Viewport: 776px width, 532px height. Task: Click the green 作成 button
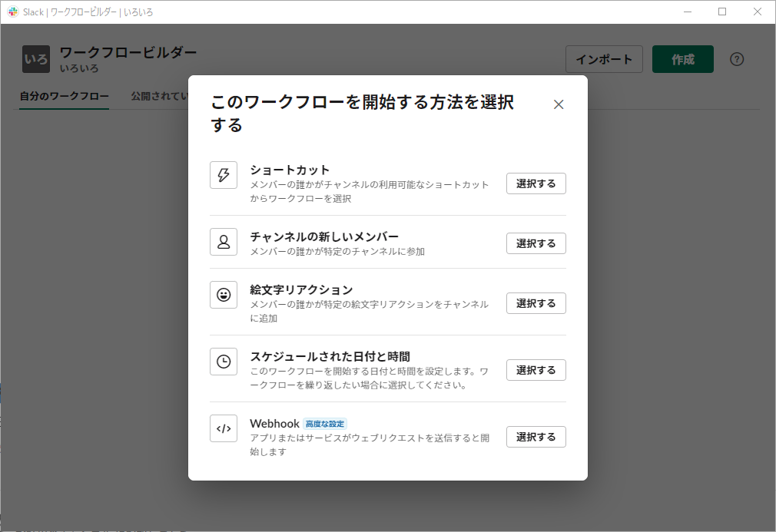(682, 59)
